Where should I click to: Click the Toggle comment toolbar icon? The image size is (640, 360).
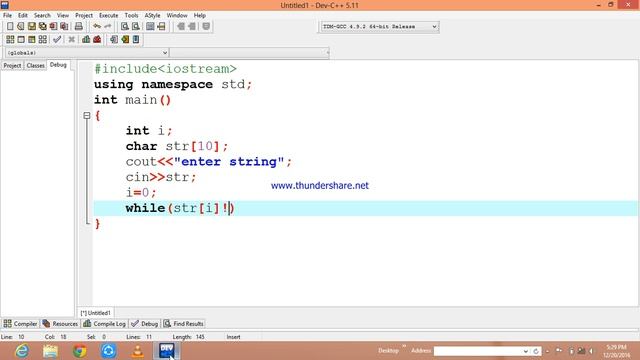206,27
